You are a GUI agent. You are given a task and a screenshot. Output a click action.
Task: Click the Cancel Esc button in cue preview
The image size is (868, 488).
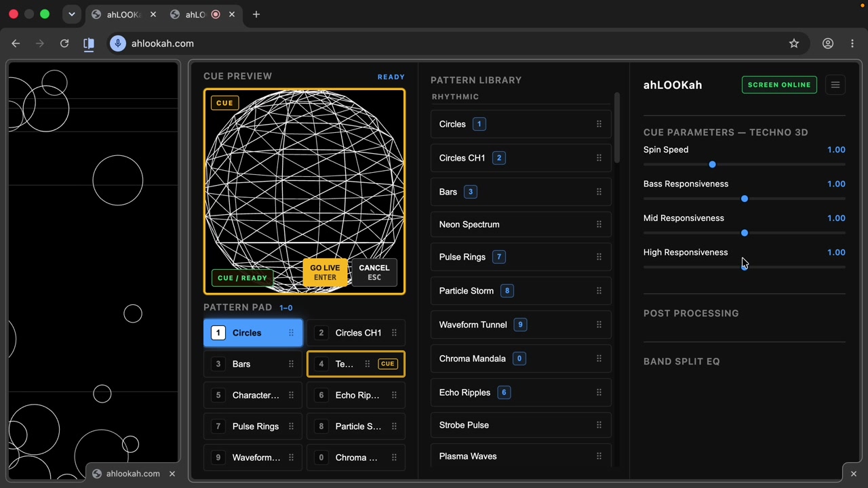[374, 272]
